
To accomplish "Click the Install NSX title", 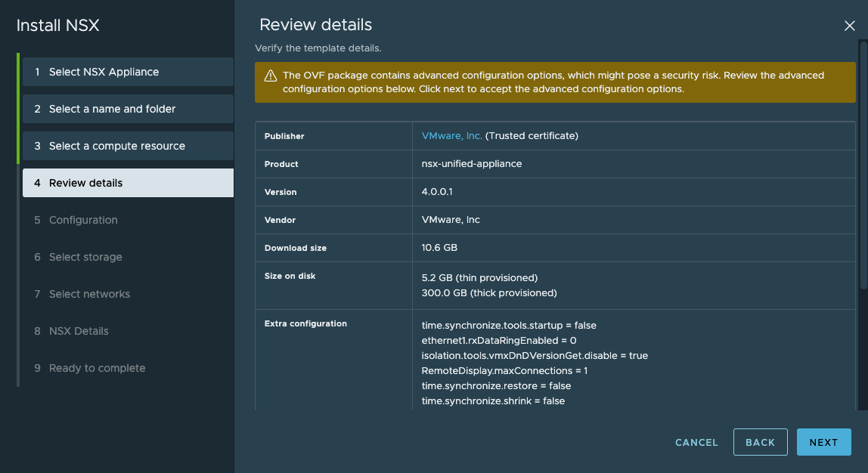I will pyautogui.click(x=57, y=26).
